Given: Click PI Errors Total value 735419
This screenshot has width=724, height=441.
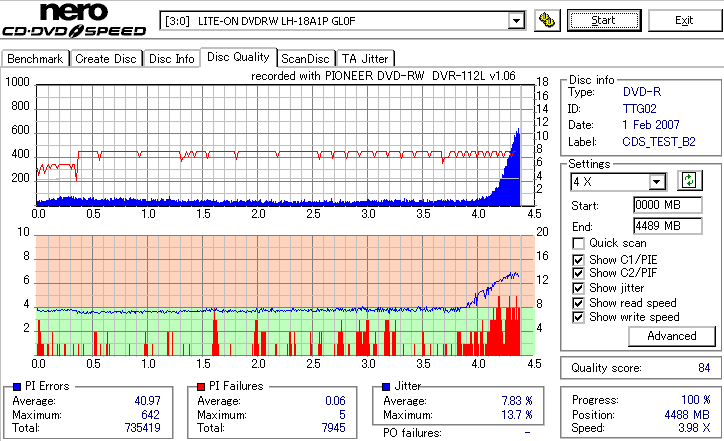Looking at the screenshot, I should (x=143, y=428).
